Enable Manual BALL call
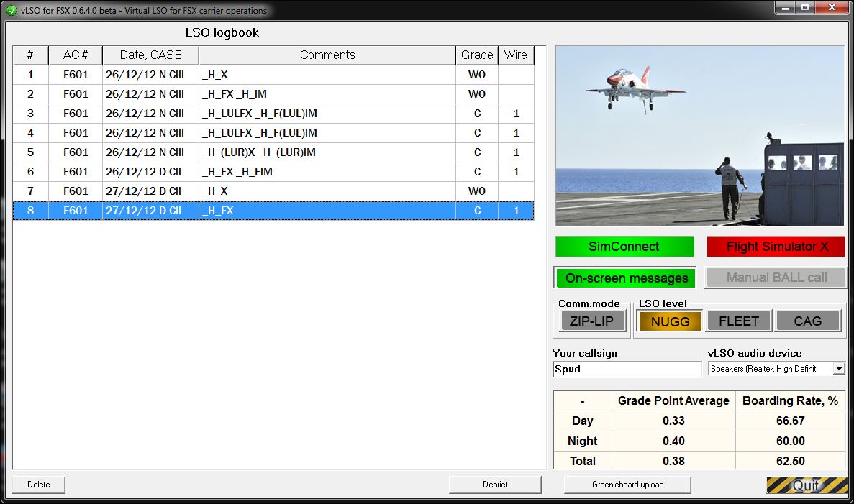Viewport: 854px width, 504px height. [x=776, y=278]
